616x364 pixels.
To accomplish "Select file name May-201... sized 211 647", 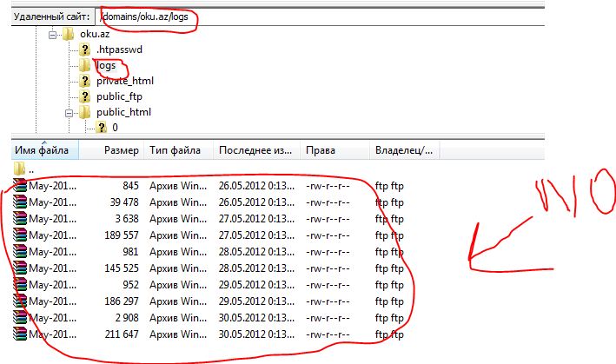I will [x=53, y=334].
